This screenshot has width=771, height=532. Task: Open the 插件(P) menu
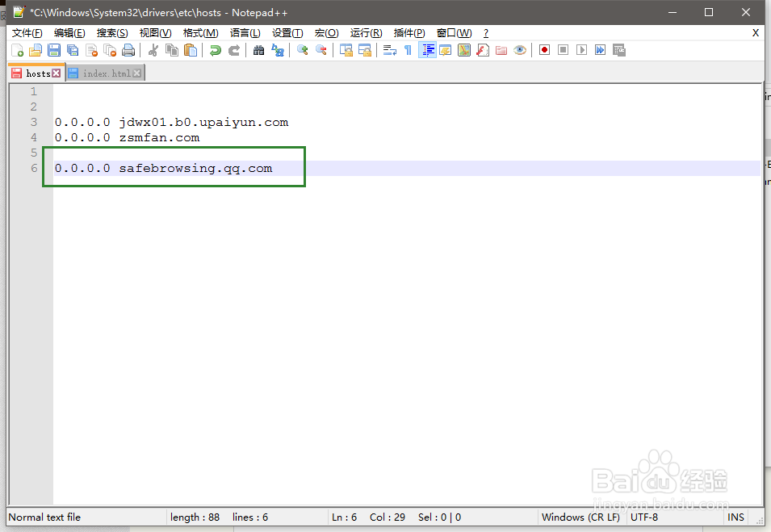[x=409, y=33]
